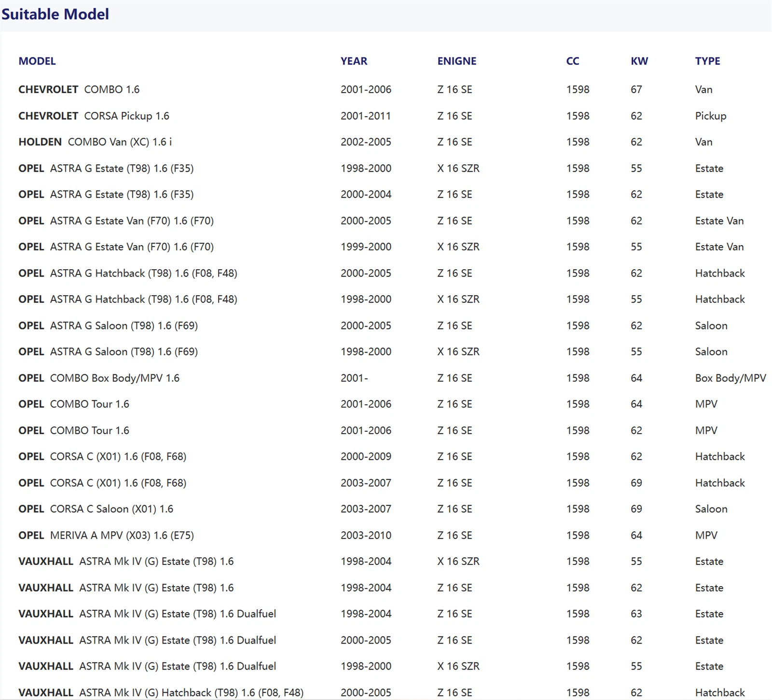Click year 2003-2010 in Meriva row
Screen dimensions: 772x700
click(366, 535)
